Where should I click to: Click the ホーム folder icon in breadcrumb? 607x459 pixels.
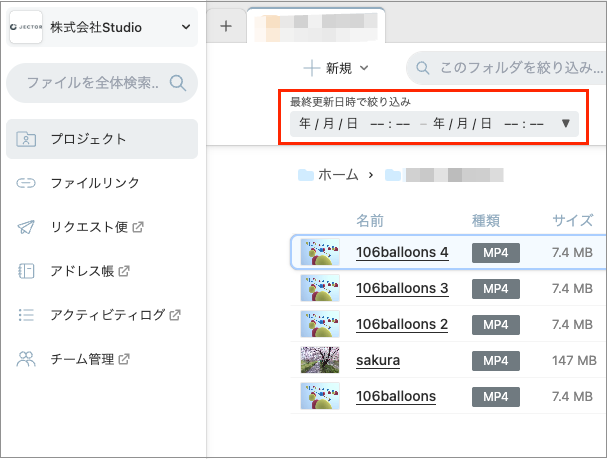tap(306, 175)
